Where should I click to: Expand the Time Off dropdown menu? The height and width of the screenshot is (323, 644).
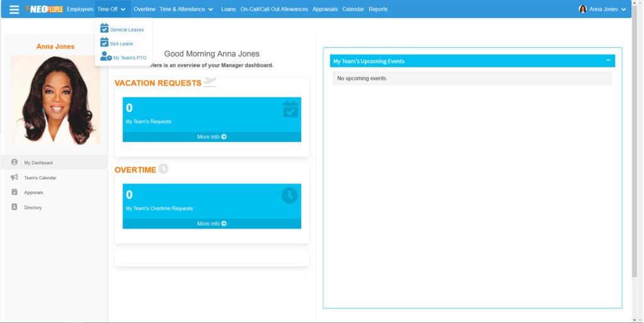(x=111, y=9)
